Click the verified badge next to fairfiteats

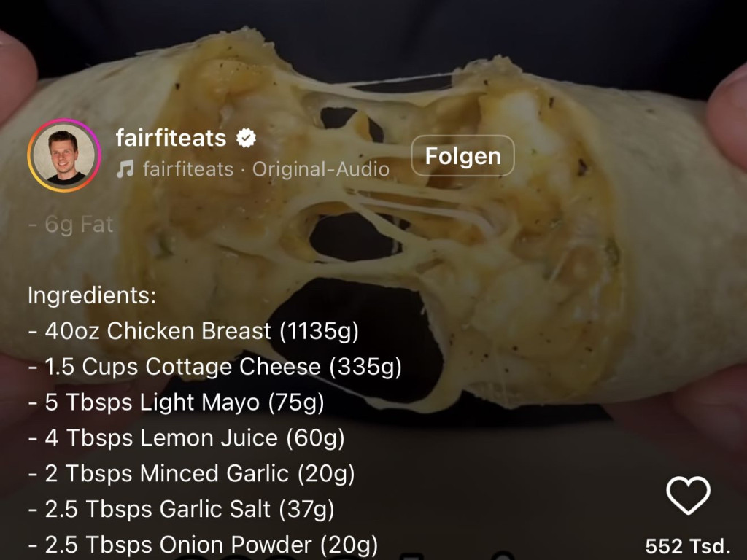247,138
